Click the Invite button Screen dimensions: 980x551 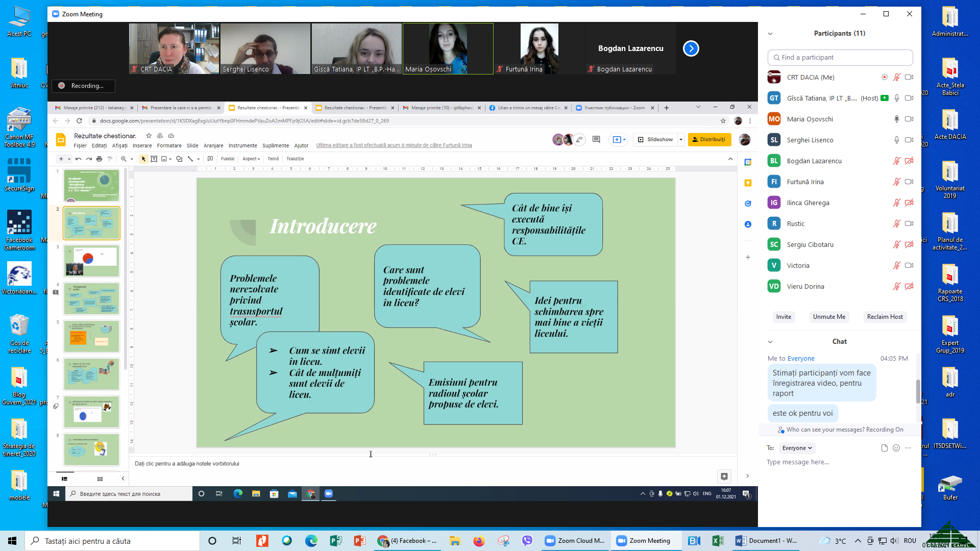(783, 317)
